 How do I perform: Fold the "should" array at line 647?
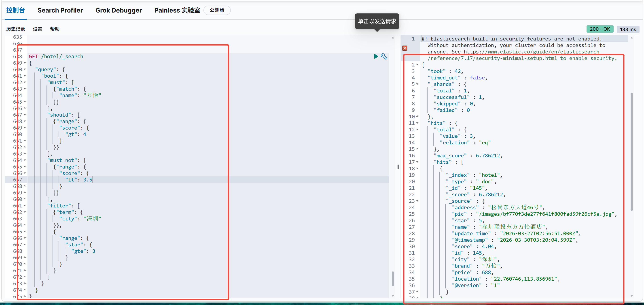pyautogui.click(x=25, y=115)
